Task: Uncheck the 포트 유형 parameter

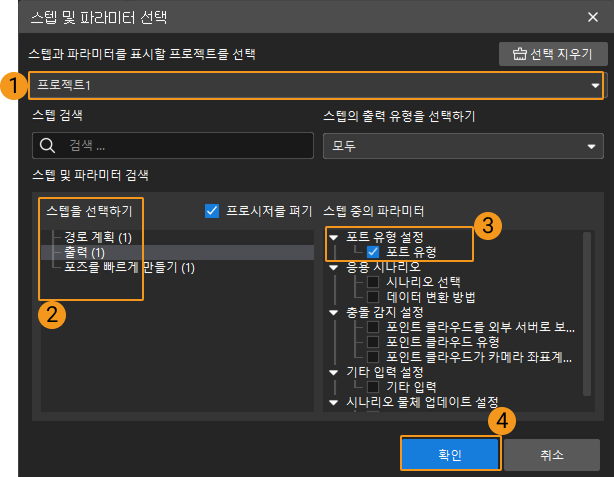Action: [373, 252]
